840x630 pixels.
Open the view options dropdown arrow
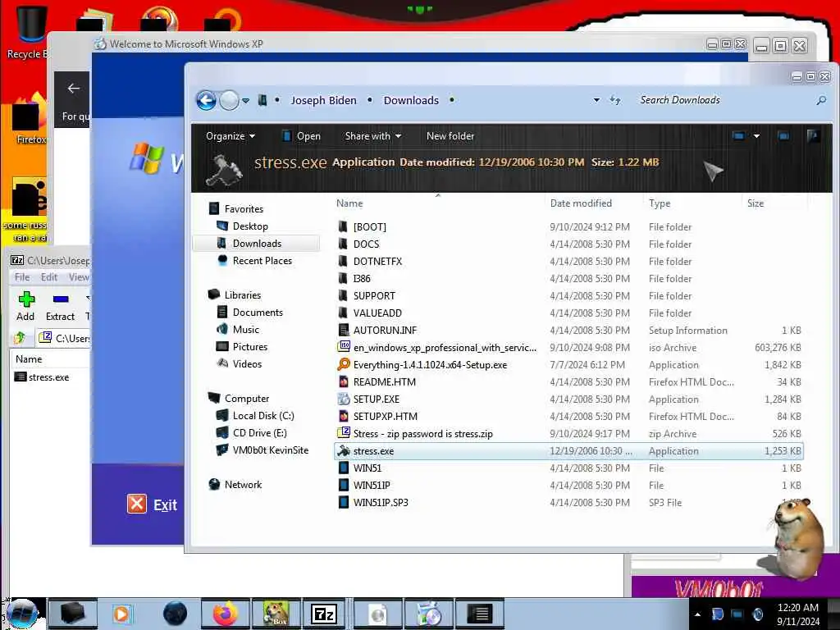[x=756, y=136]
